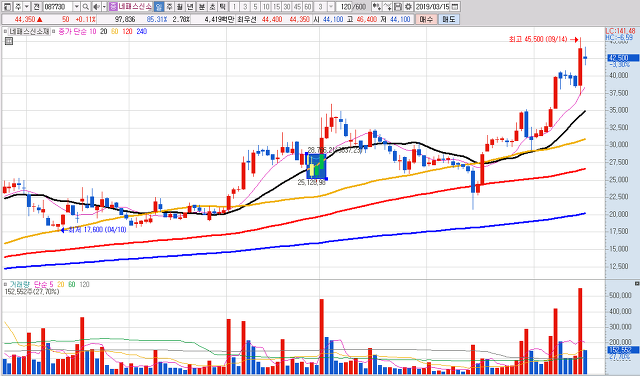Choose the 15 interval button
The image size is (640, 376).
276,7
